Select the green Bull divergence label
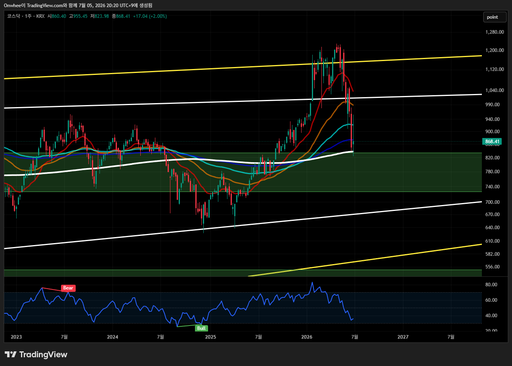Image resolution: width=512 pixels, height=366 pixels. pos(201,328)
